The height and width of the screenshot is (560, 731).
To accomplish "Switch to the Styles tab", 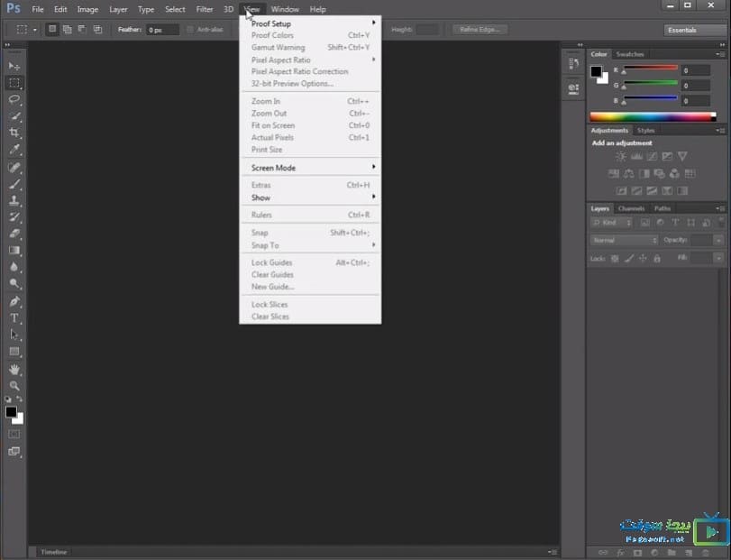I will (645, 131).
